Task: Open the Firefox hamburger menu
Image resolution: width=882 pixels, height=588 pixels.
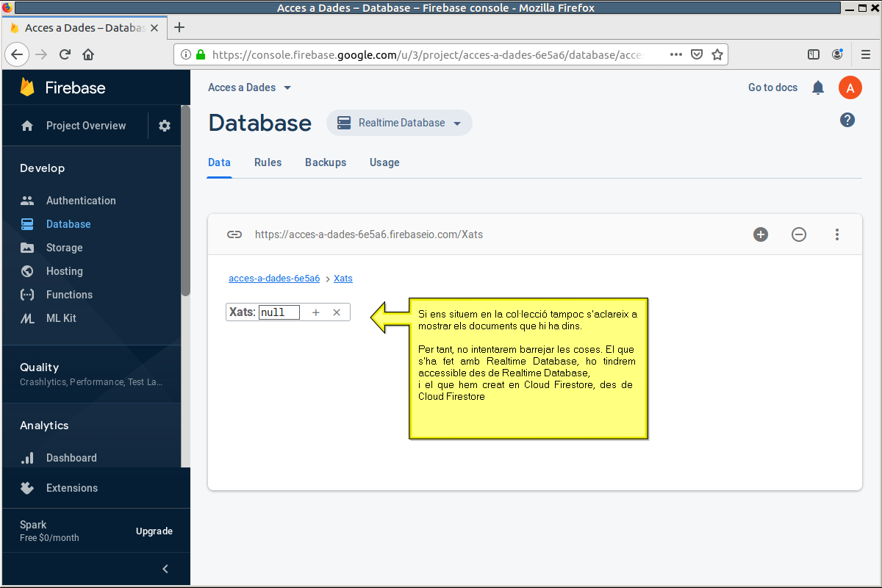Action: point(866,54)
